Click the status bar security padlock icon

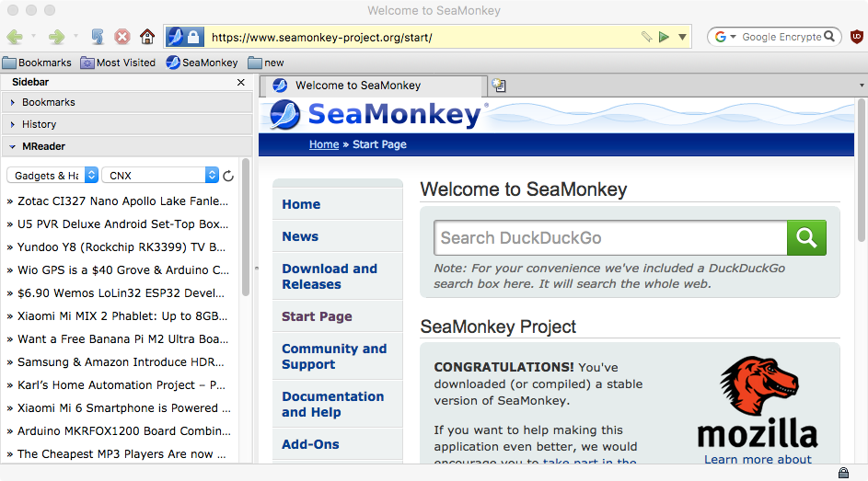tap(843, 473)
